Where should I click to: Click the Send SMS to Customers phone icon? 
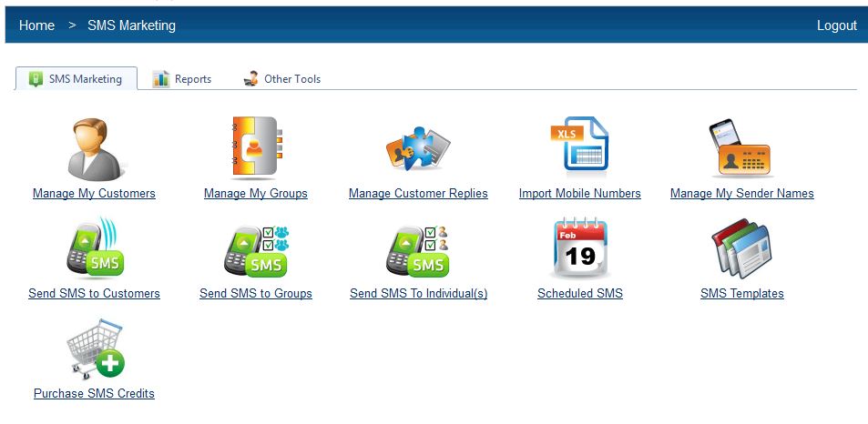95,248
